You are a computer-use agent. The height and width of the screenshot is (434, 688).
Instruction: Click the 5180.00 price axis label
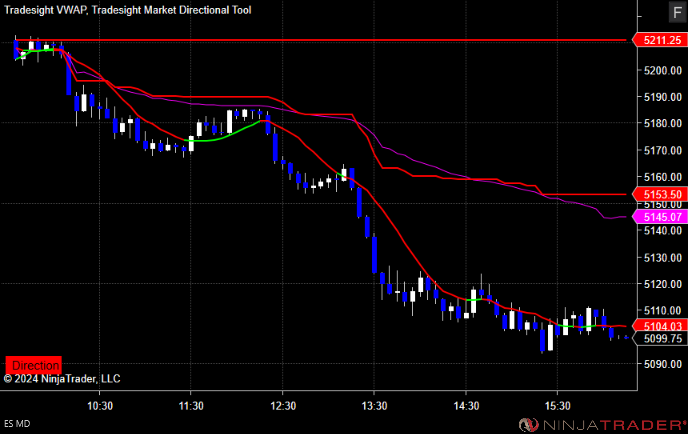pos(663,123)
